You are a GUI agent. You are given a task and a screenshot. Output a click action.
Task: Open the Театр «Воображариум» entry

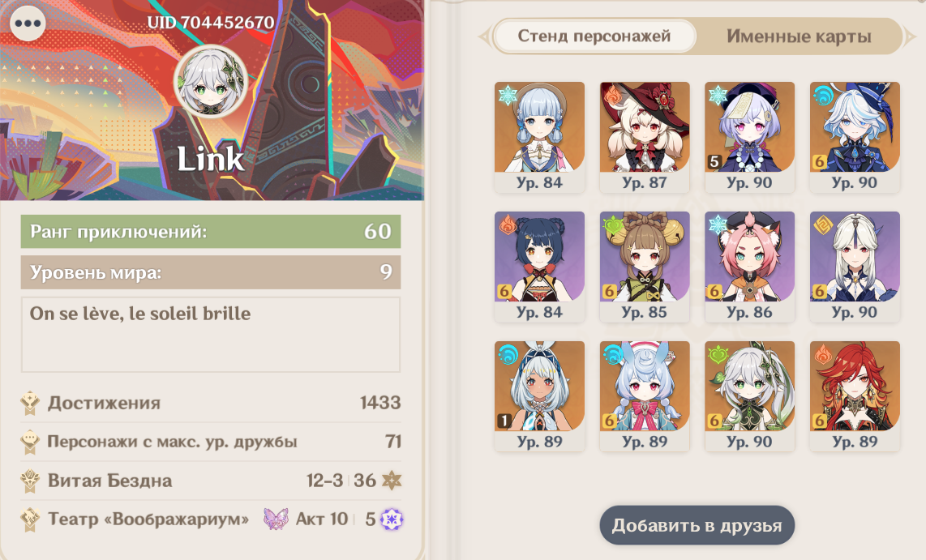(x=211, y=519)
